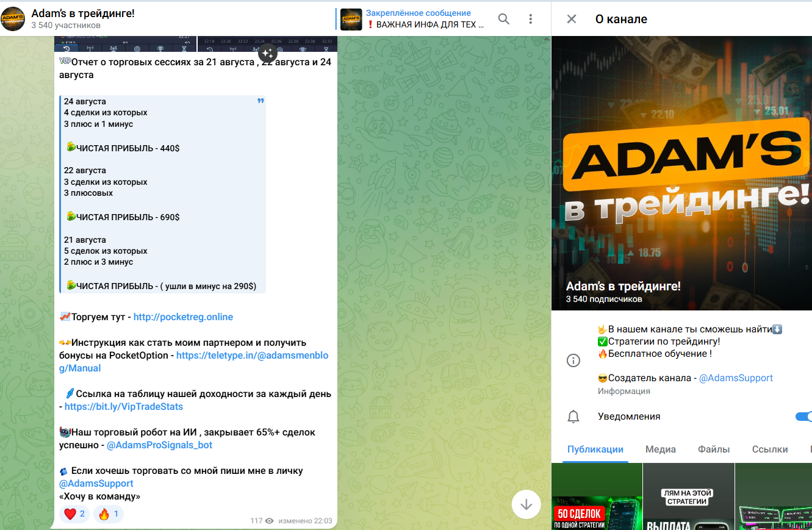Click the quote icon in the quoted block

tap(261, 101)
